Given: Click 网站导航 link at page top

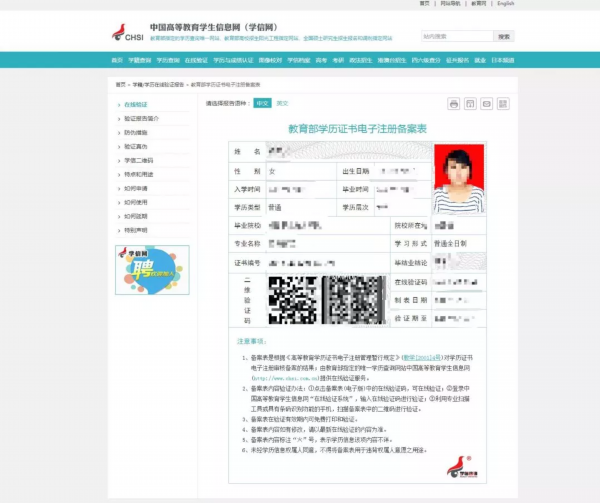Looking at the screenshot, I should coord(450,3).
